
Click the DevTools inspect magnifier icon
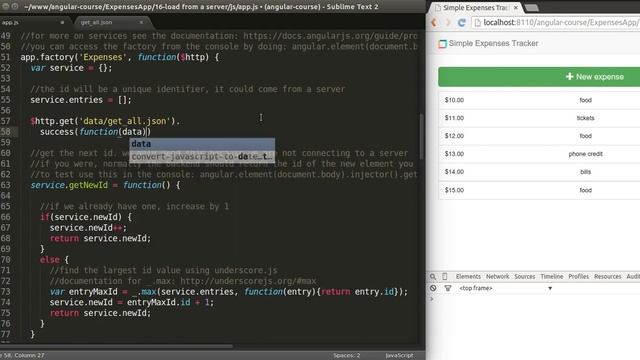433,277
